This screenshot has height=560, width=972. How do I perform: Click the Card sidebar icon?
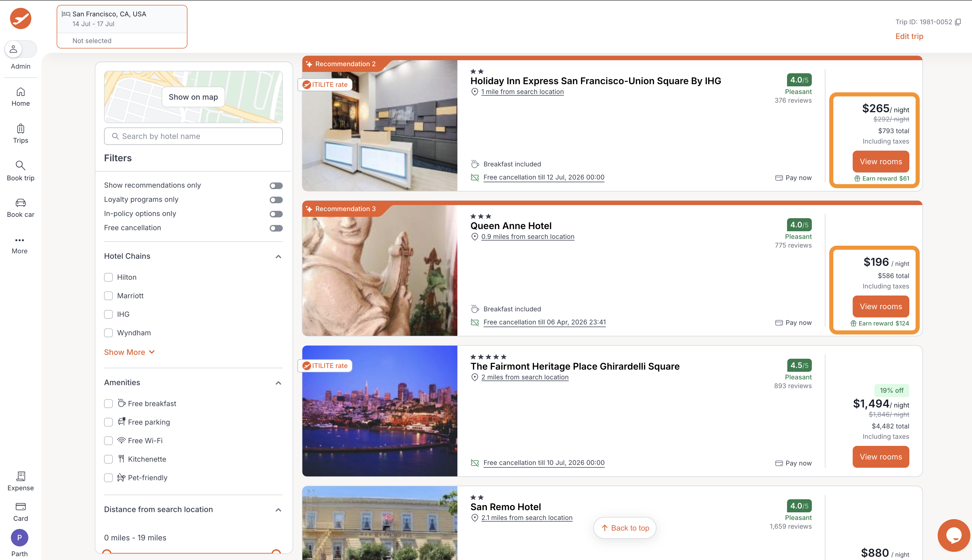(x=20, y=507)
